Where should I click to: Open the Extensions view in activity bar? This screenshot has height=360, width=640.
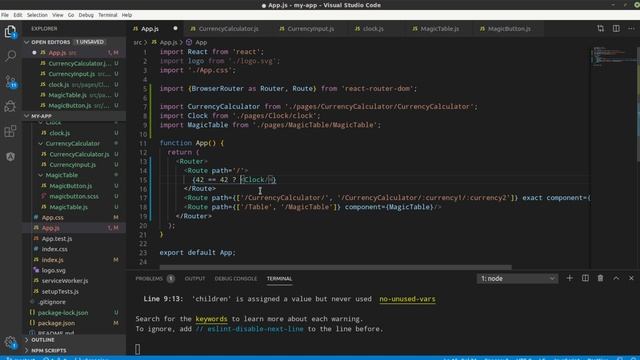pyautogui.click(x=10, y=131)
